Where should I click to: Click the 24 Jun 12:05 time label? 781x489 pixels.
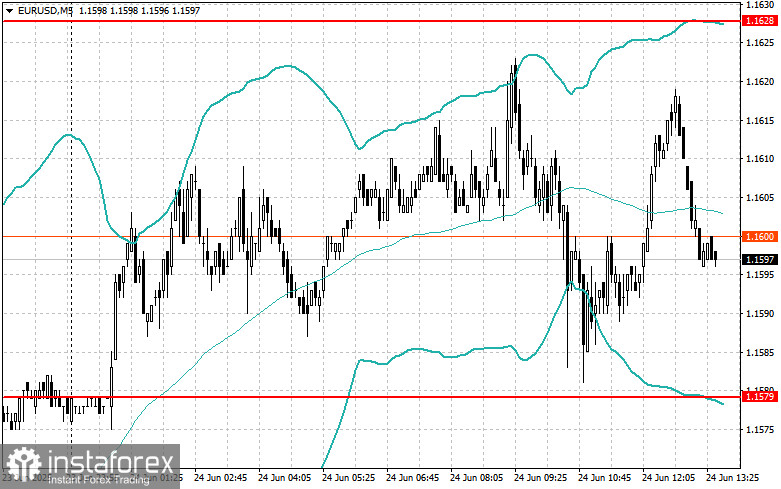click(x=668, y=478)
